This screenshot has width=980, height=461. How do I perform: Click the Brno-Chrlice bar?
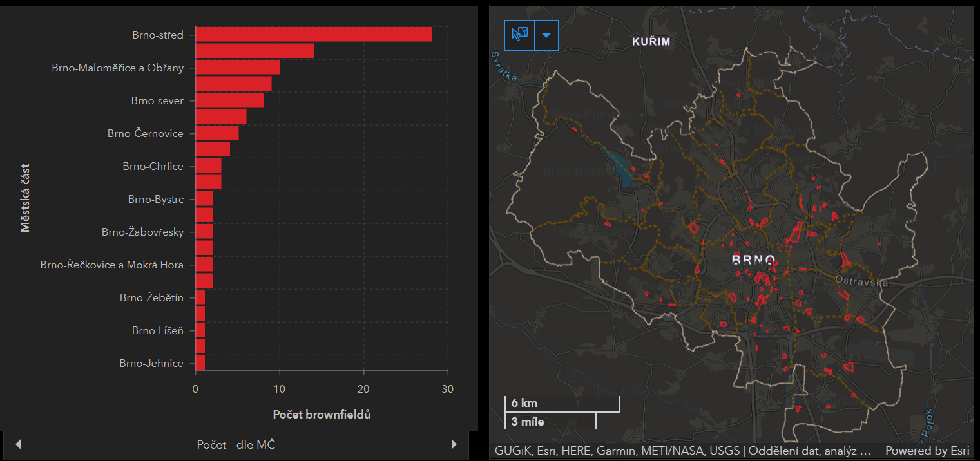208,165
